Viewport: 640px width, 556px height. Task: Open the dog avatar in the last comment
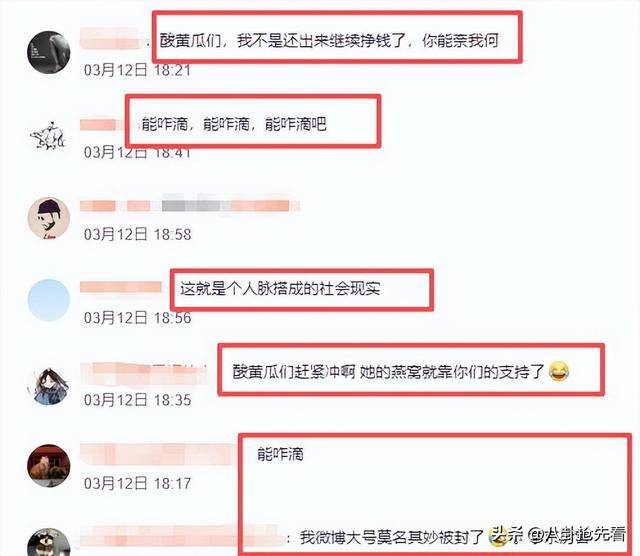click(x=49, y=542)
